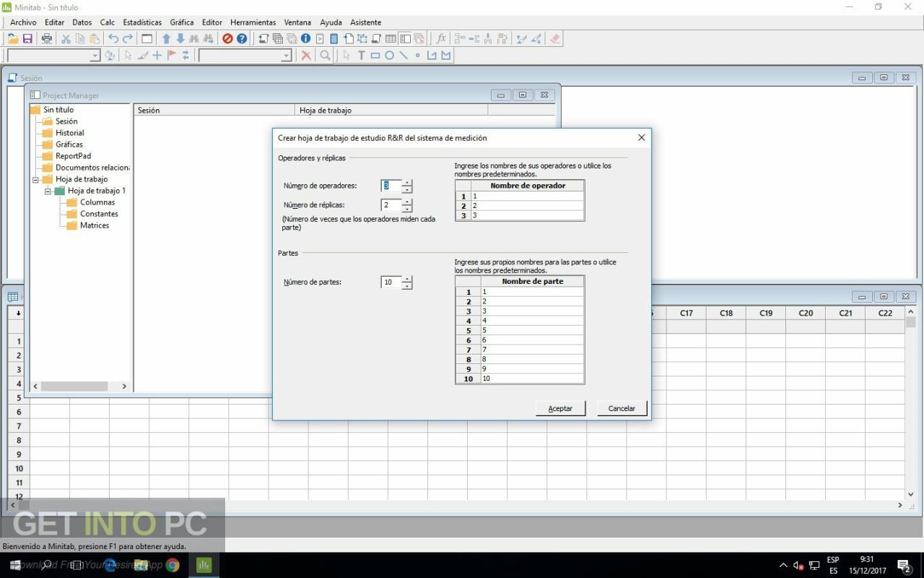This screenshot has height=578, width=924.
Task: Click the Número de réplicas input field
Action: 391,205
